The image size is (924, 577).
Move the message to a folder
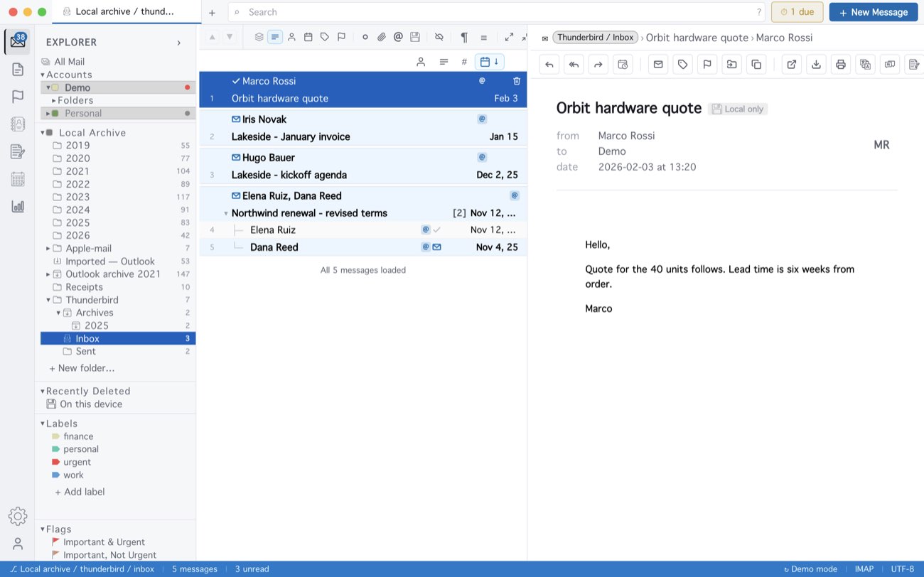(731, 65)
